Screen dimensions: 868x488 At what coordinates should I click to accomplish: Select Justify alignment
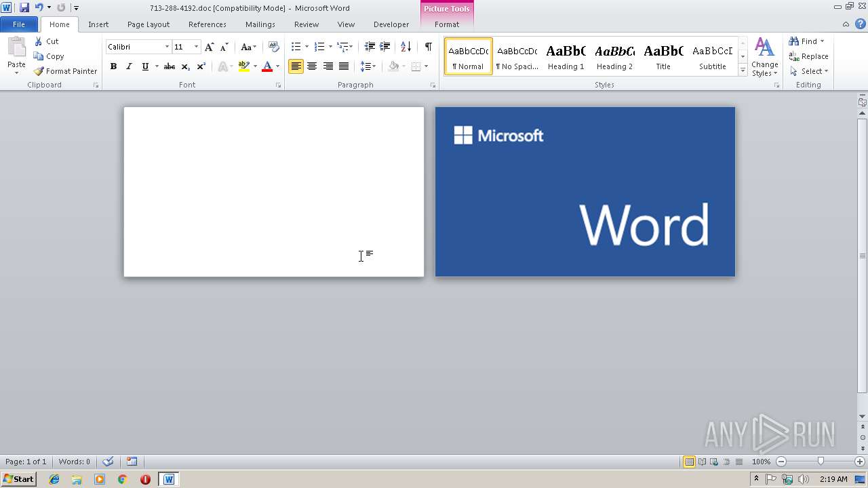point(344,66)
